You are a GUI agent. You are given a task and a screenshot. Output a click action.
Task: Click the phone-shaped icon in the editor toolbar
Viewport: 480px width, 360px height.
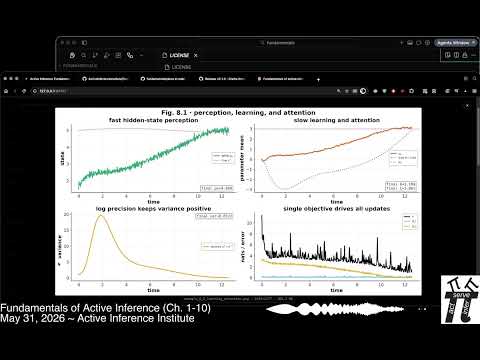tap(130, 55)
